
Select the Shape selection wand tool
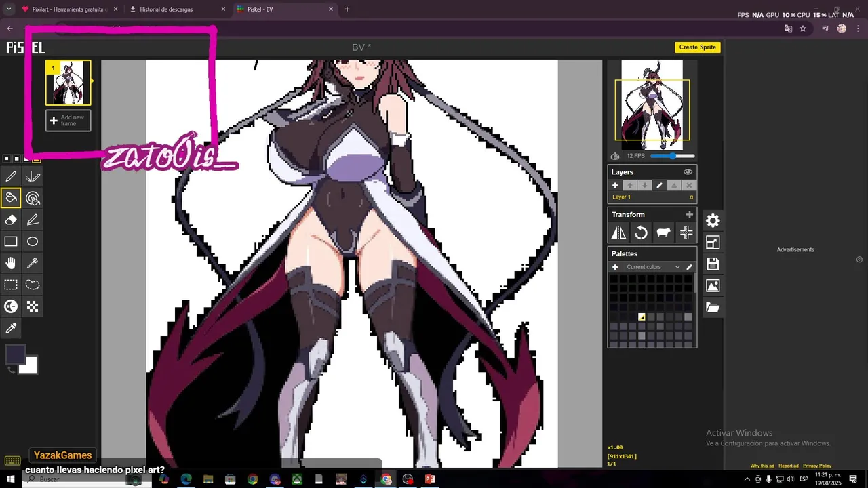point(33,264)
